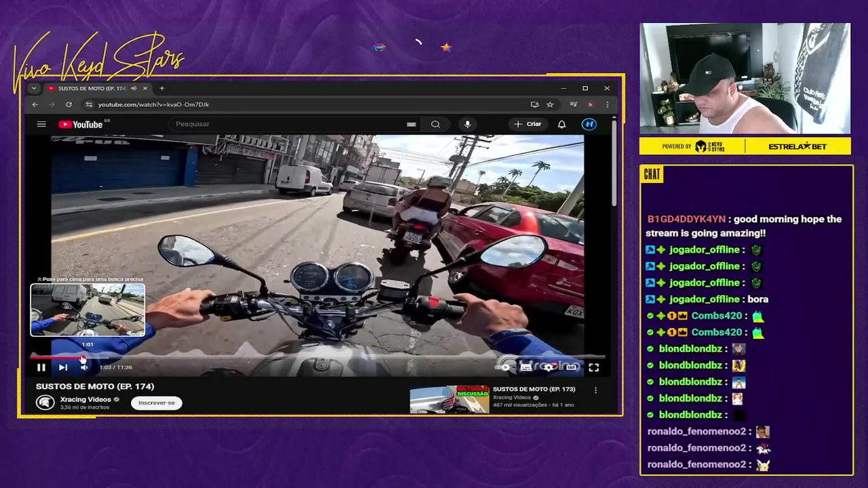The image size is (868, 488).
Task: Pause the YouTube video
Action: pyautogui.click(x=41, y=367)
